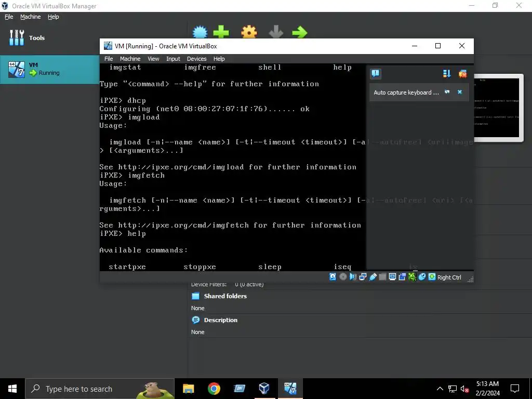Click the VM window resize grip
Image resolution: width=532 pixels, height=399 pixels.
[x=470, y=279]
